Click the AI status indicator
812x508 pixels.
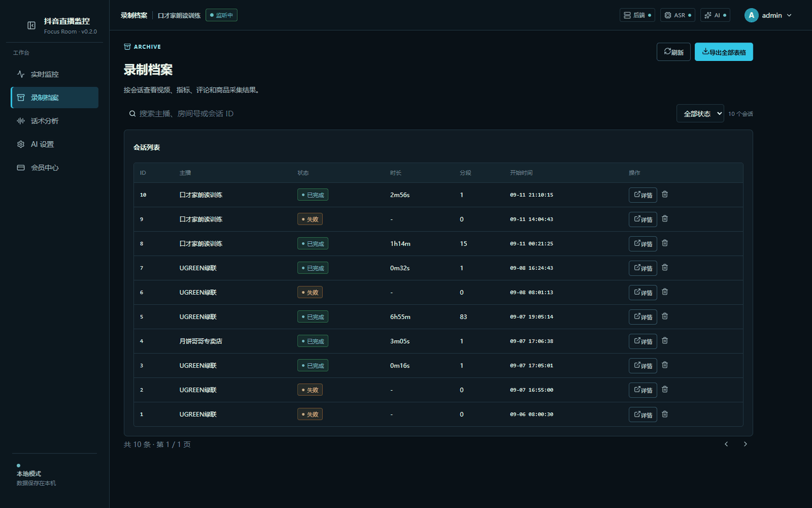(x=715, y=15)
